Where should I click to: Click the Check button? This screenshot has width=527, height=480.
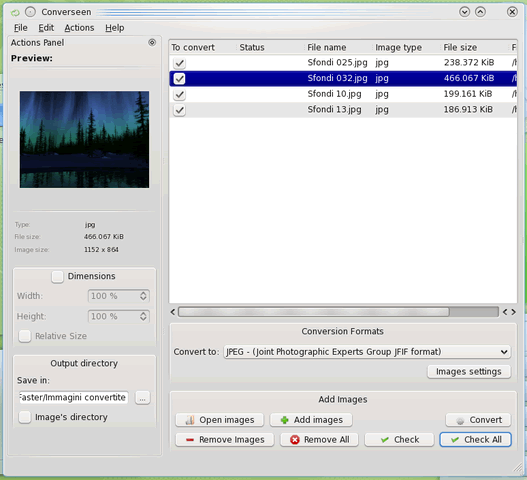click(399, 440)
